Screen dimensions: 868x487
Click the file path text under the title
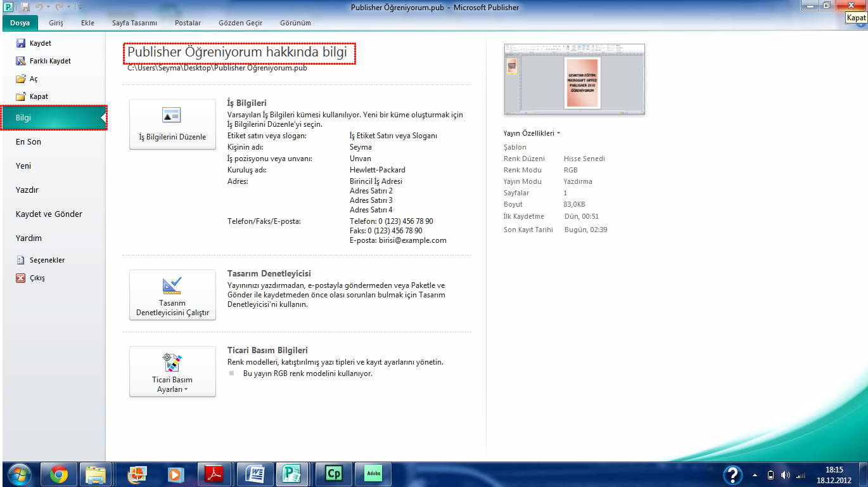pos(217,68)
